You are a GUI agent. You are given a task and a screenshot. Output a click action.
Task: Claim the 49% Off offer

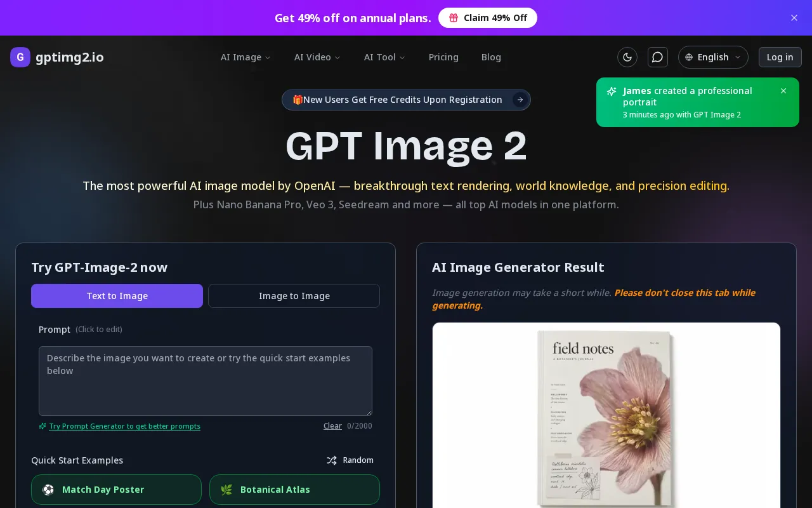pos(488,18)
